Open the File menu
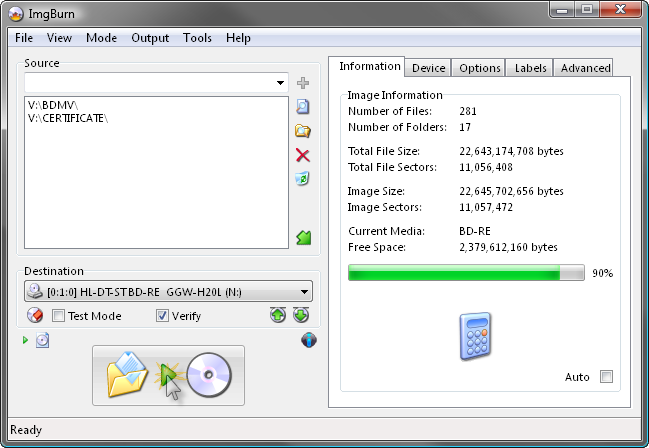The width and height of the screenshot is (649, 448). pos(24,38)
